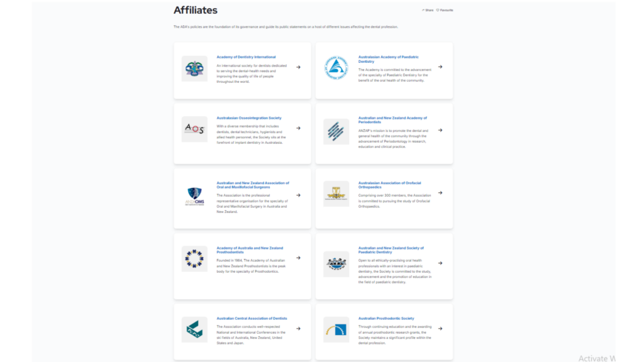Click the arrow on Australian Prosthodontic Society card
The width and height of the screenshot is (644, 362).
[x=440, y=327]
